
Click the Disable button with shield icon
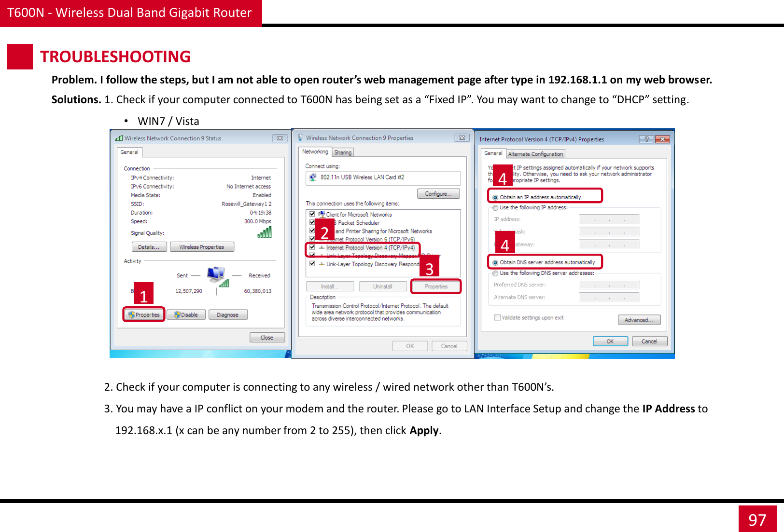click(186, 314)
